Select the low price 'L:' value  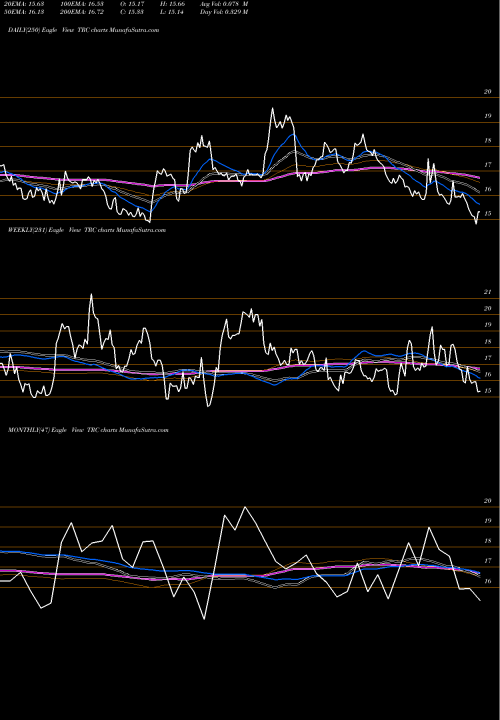tap(172, 12)
